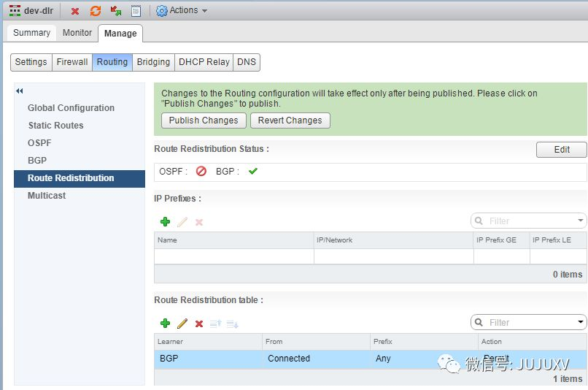
Task: Add a route redistribution entry
Action: pos(166,323)
